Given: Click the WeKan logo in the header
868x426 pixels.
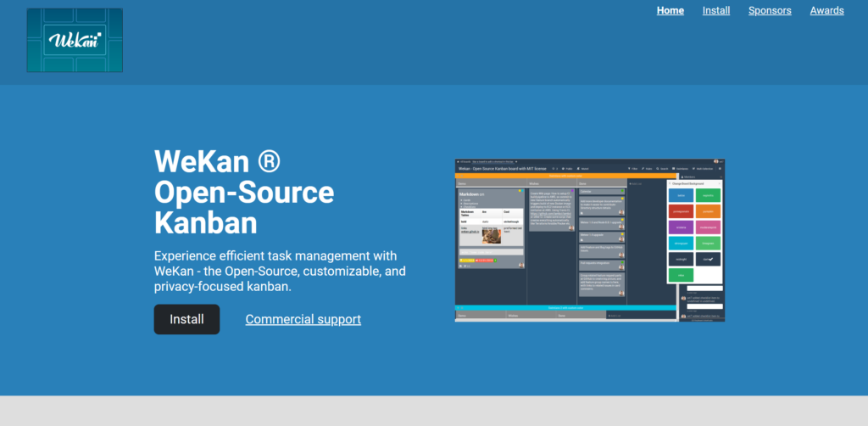Looking at the screenshot, I should click(75, 40).
